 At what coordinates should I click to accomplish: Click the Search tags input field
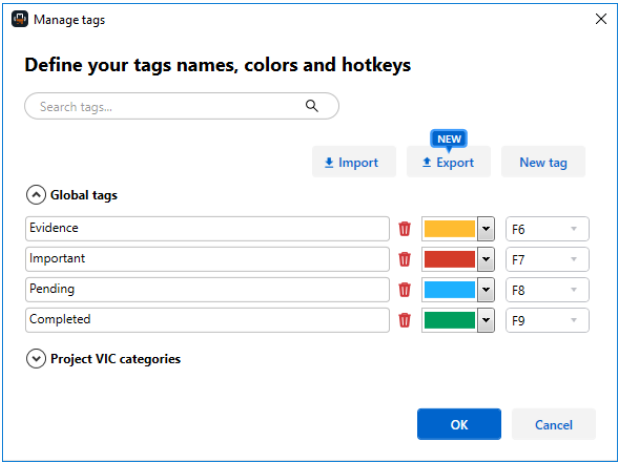click(181, 106)
